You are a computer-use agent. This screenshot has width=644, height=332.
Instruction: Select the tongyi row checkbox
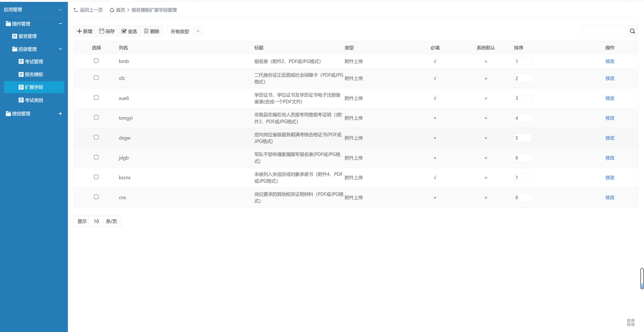coord(96,117)
